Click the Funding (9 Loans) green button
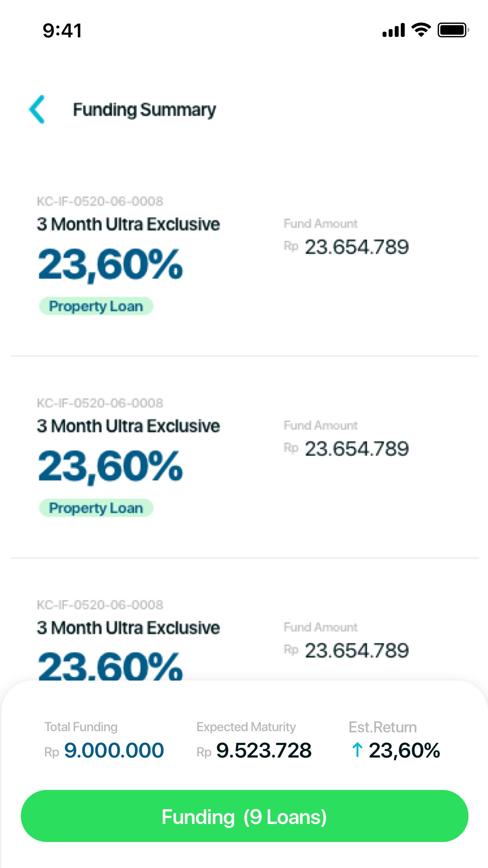Viewport: 488px width, 868px height. point(244,816)
